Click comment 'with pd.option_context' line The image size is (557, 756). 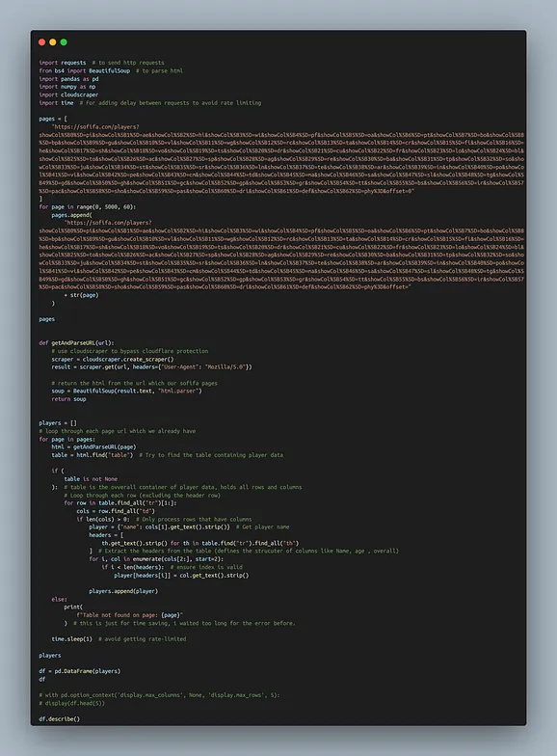point(160,695)
